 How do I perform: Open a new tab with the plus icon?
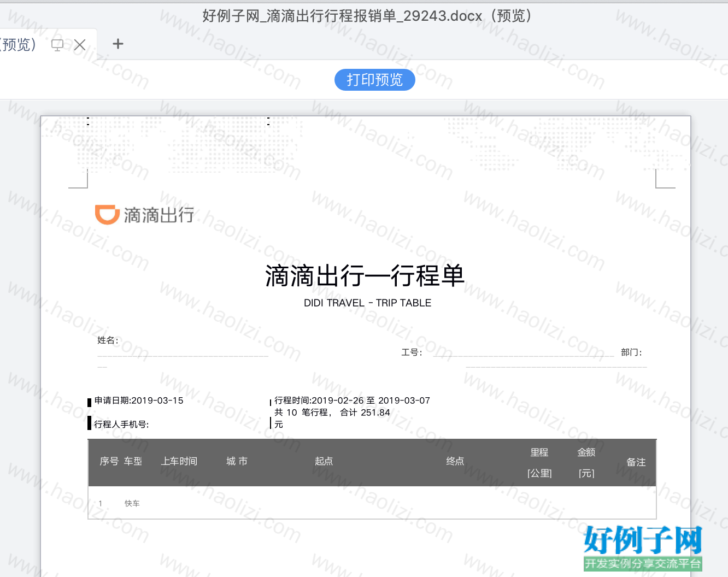[x=118, y=44]
